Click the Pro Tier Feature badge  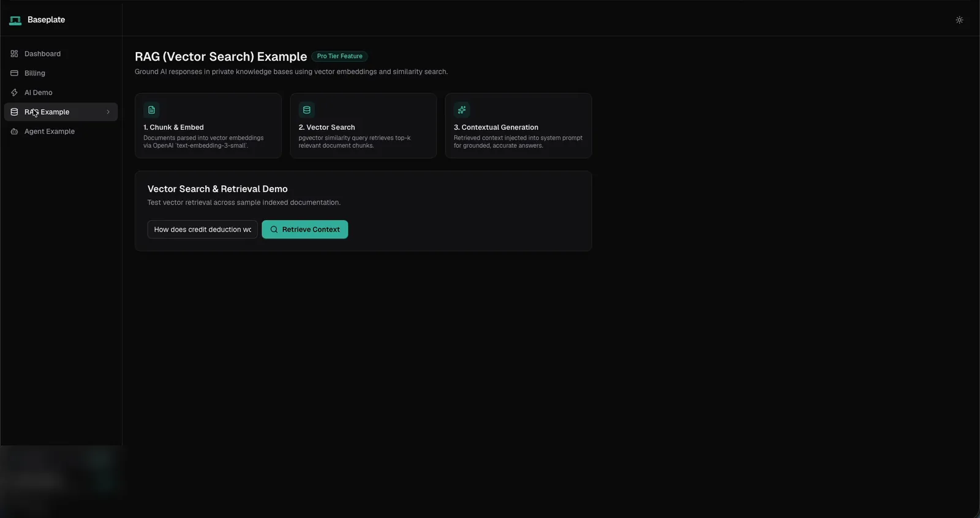tap(339, 56)
